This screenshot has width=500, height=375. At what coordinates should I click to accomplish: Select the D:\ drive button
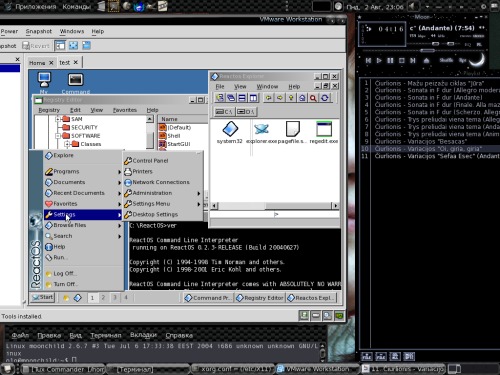pyautogui.click(x=247, y=112)
